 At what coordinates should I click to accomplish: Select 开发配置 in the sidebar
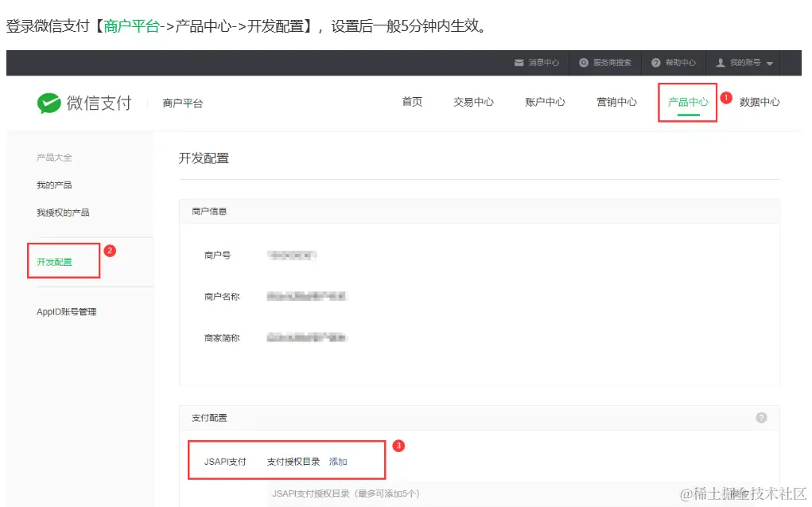(x=54, y=262)
